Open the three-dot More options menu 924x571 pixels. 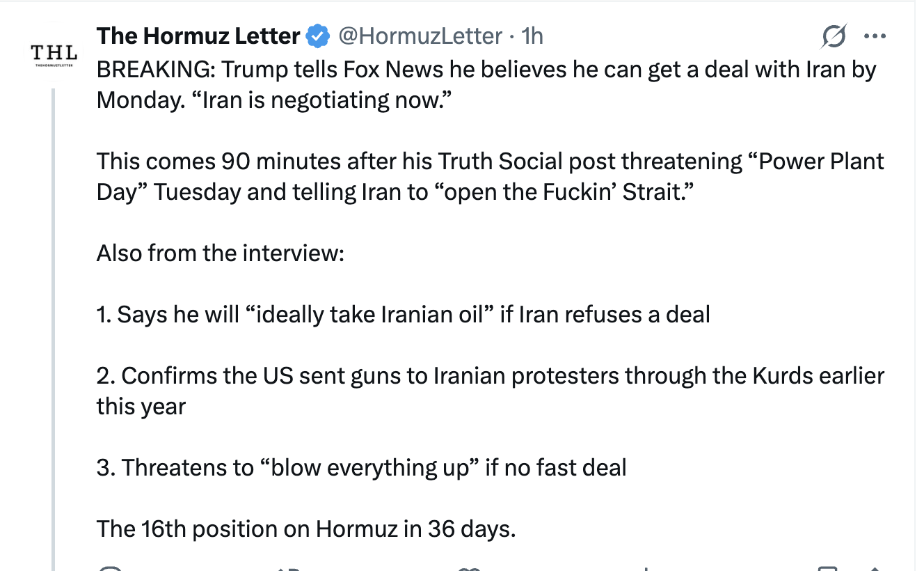[x=873, y=36]
